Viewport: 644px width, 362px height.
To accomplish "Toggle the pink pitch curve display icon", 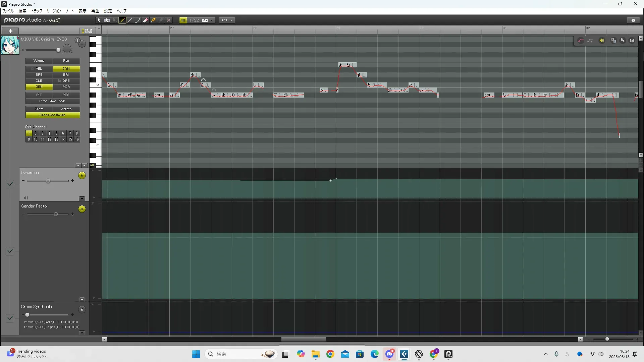I will click(x=581, y=41).
